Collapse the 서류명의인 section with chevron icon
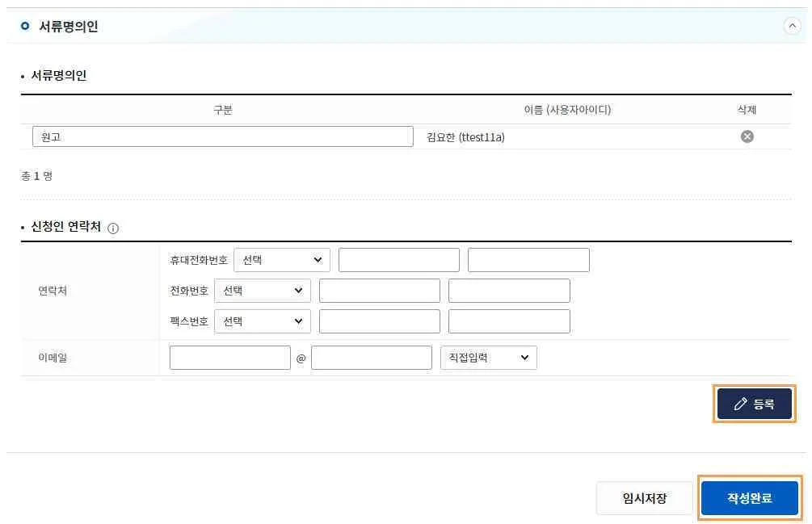 [x=792, y=26]
